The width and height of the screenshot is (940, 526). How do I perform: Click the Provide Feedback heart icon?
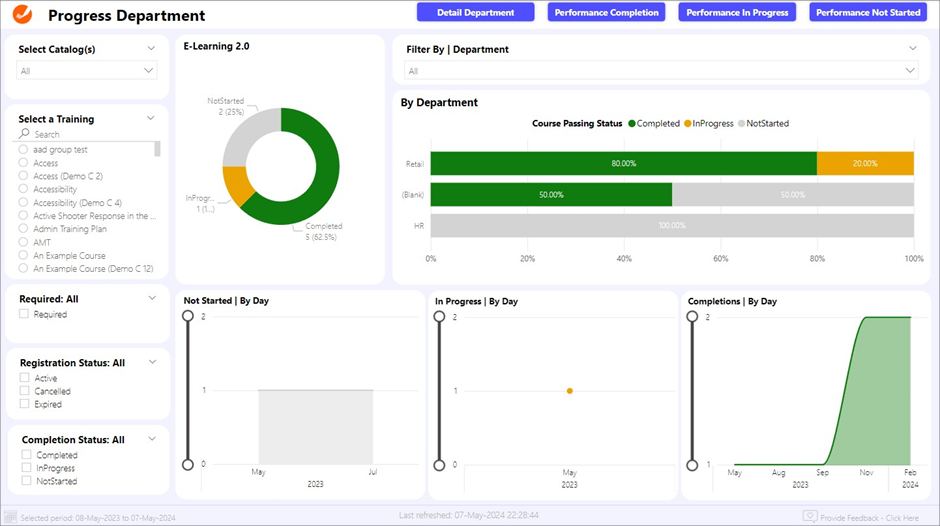pos(810,516)
